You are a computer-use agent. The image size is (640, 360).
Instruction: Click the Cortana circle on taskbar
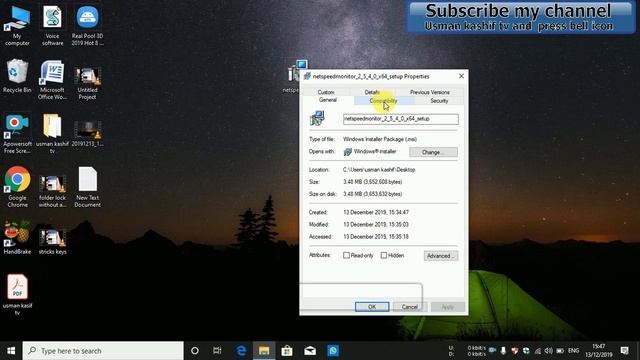(195, 351)
